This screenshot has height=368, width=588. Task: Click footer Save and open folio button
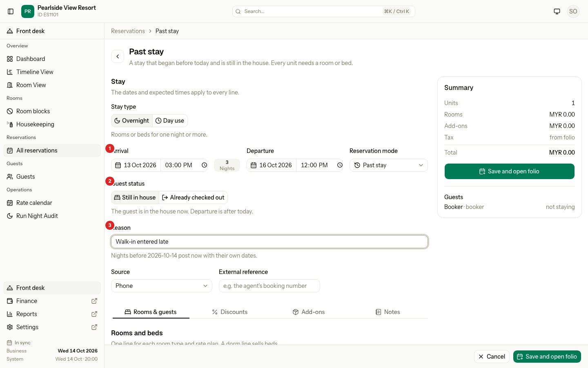click(x=547, y=357)
